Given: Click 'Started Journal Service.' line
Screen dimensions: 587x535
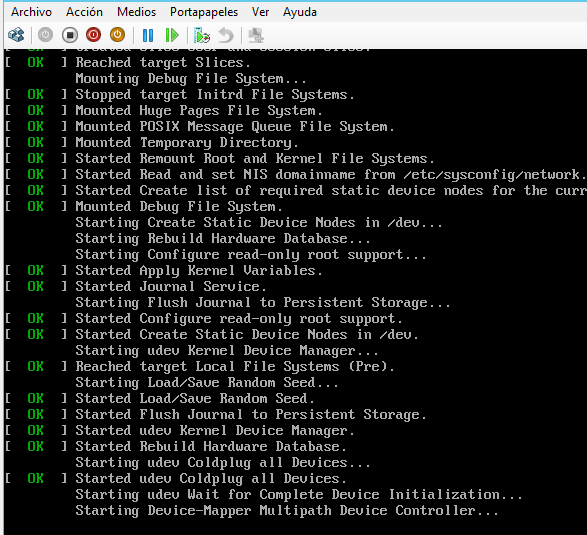Looking at the screenshot, I should pyautogui.click(x=171, y=287).
